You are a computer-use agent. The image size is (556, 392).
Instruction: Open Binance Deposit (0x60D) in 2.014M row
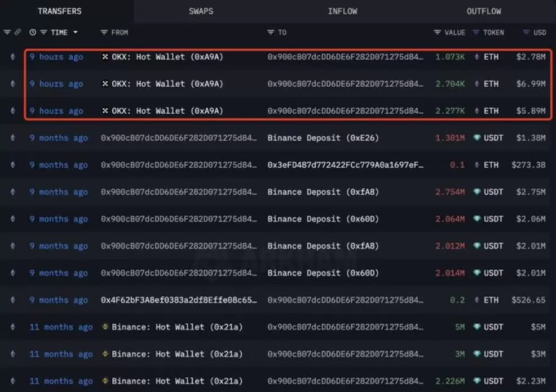323,273
